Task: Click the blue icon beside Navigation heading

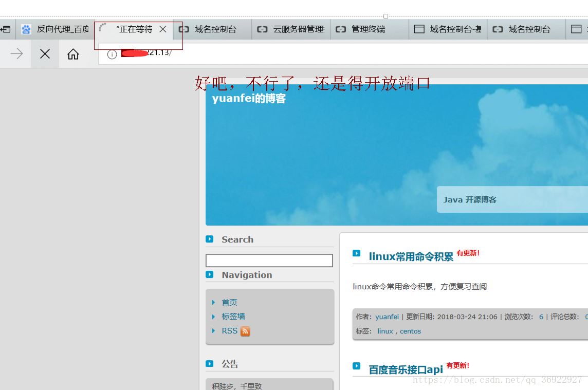Action: (210, 274)
